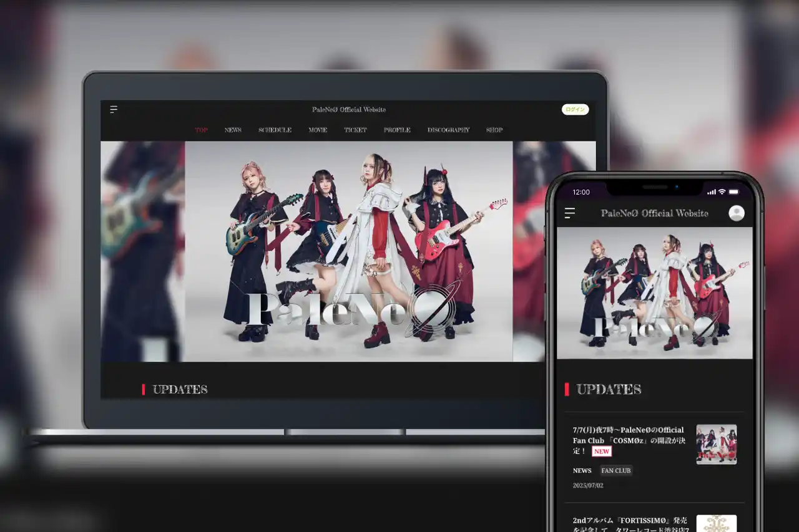Image resolution: width=799 pixels, height=532 pixels.
Task: Open the NEWS nav item on laptop
Action: coord(233,130)
